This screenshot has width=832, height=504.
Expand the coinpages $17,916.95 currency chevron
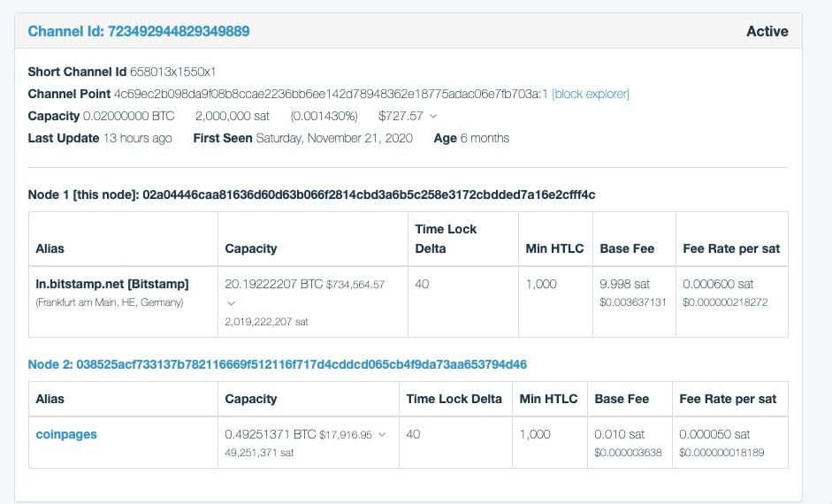(x=381, y=434)
